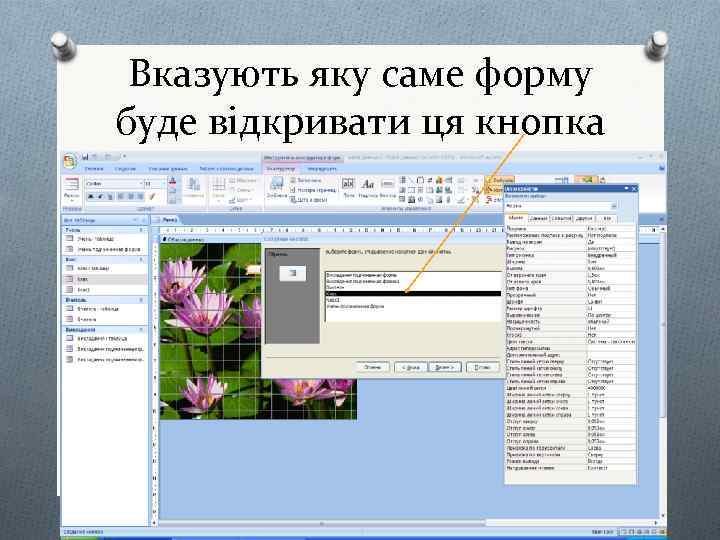
Task: Switch to События tab in property sheet
Action: tap(561, 219)
